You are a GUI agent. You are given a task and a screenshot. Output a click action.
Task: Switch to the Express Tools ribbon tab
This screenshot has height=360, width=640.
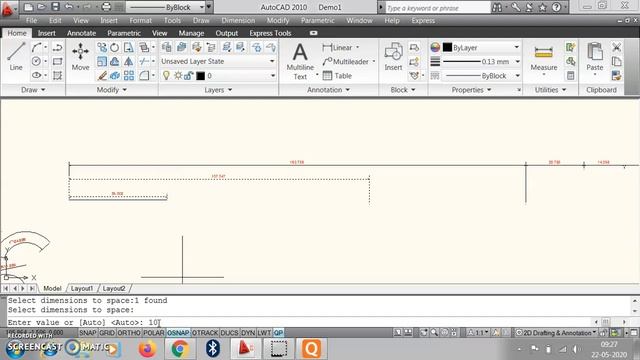click(270, 33)
